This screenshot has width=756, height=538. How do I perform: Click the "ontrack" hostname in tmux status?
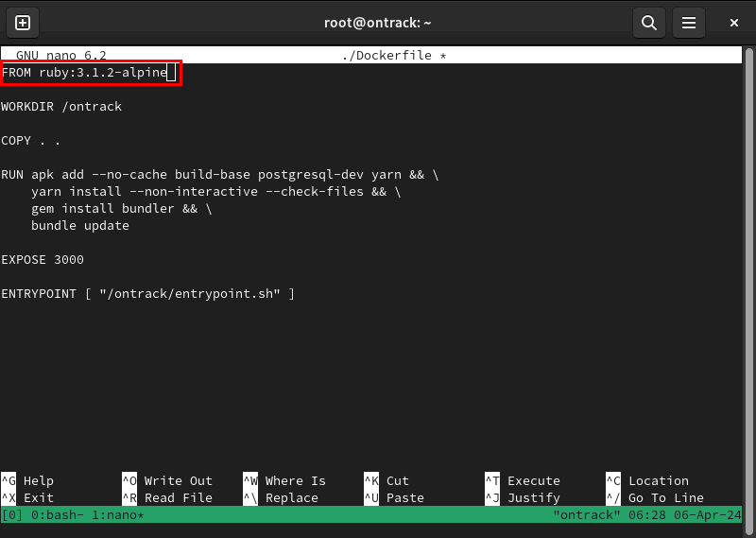tap(587, 515)
